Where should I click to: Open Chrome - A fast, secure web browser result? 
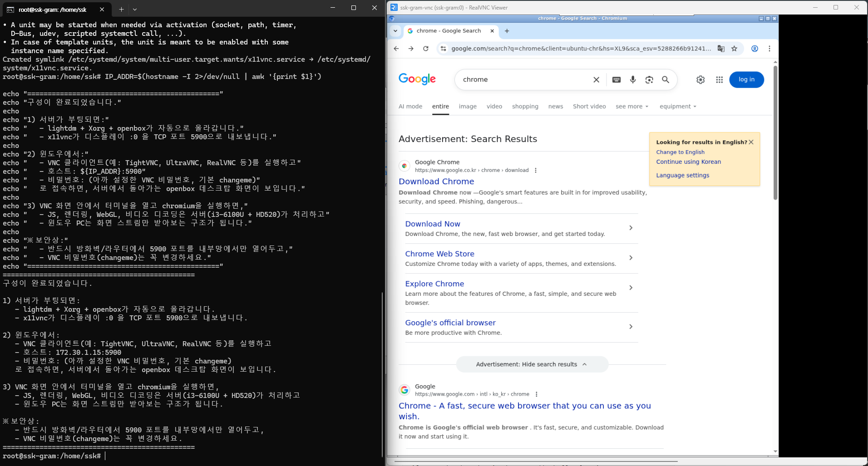point(525,411)
